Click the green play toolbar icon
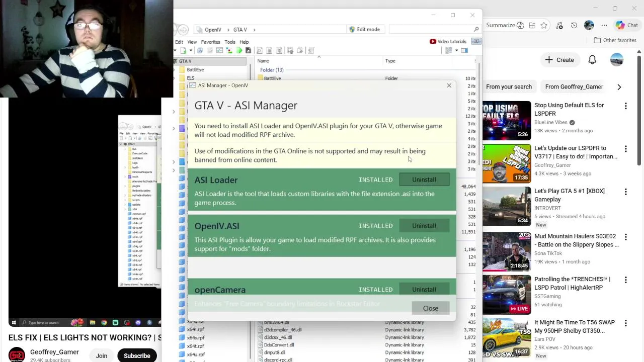 [239, 50]
